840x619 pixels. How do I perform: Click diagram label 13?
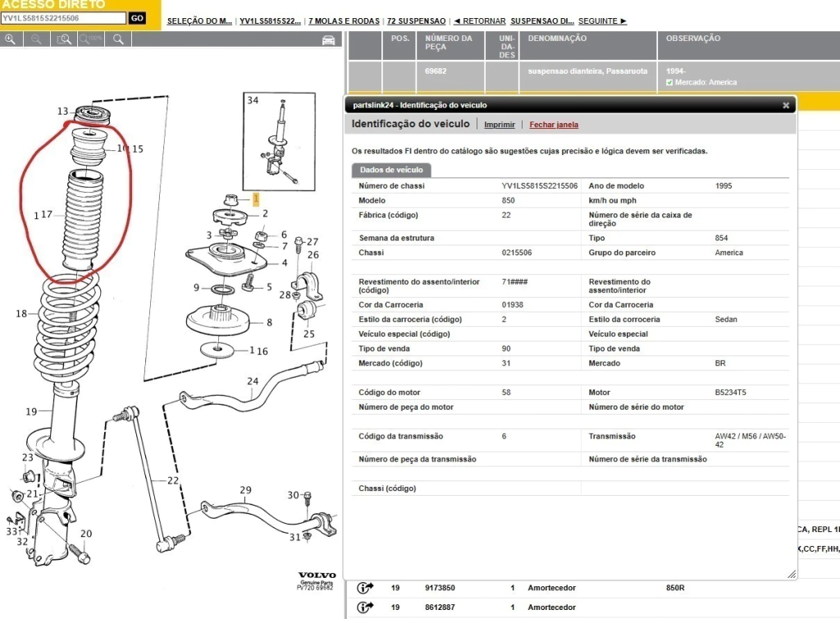pos(63,111)
